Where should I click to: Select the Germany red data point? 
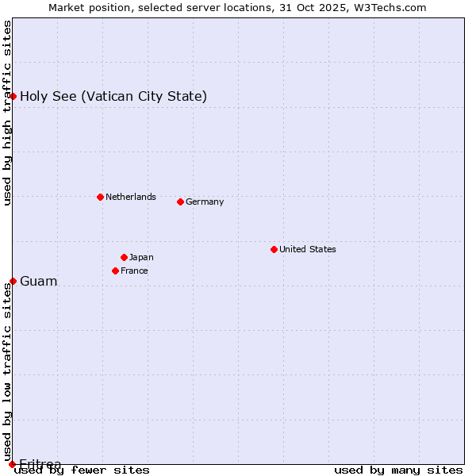pos(180,202)
